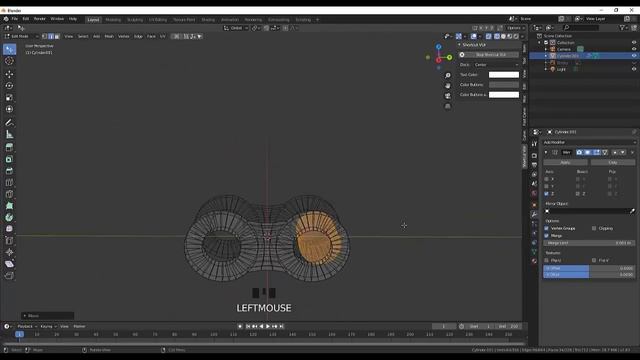
Task: Open the Edit Mode dropdown
Action: point(21,36)
